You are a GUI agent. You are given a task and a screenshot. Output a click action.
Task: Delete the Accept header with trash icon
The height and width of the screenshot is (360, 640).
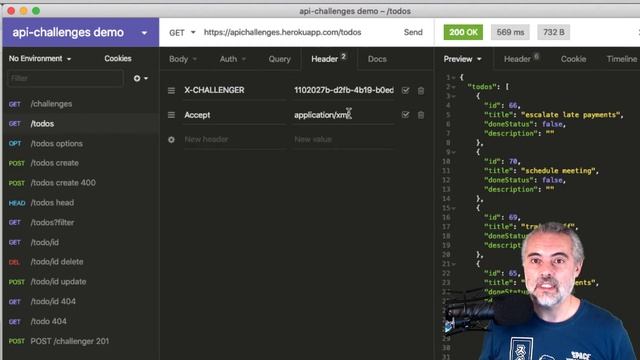pos(421,115)
